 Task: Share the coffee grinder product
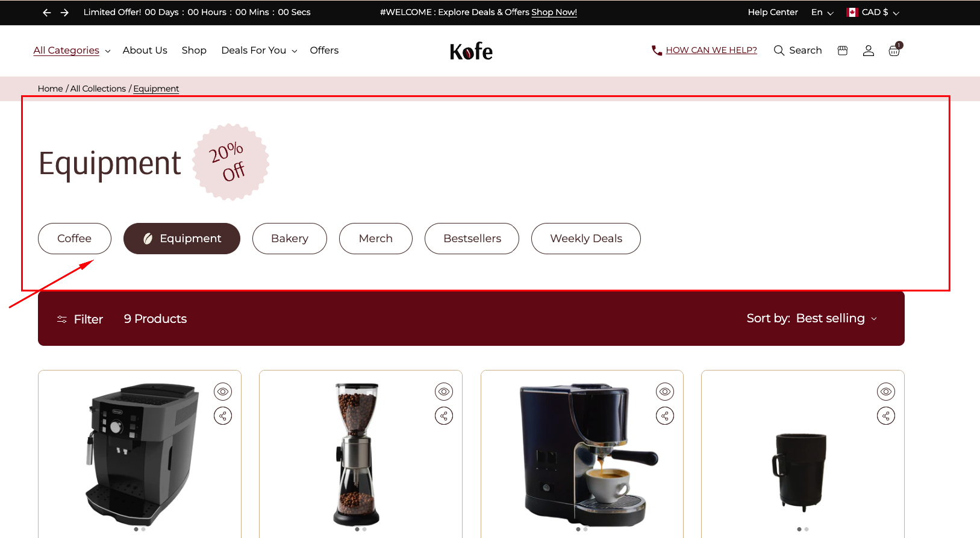pos(444,416)
